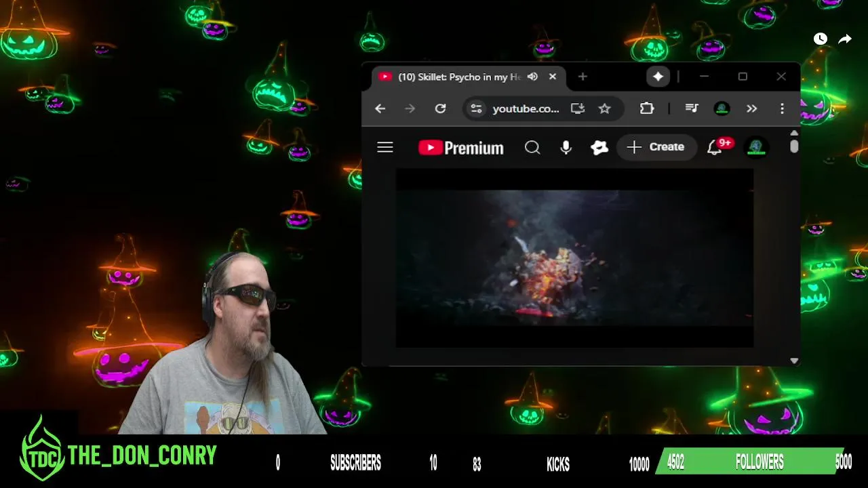Screen dimensions: 868x488
Task: Click the blob-shaped icon beside the microphone
Action: 599,147
